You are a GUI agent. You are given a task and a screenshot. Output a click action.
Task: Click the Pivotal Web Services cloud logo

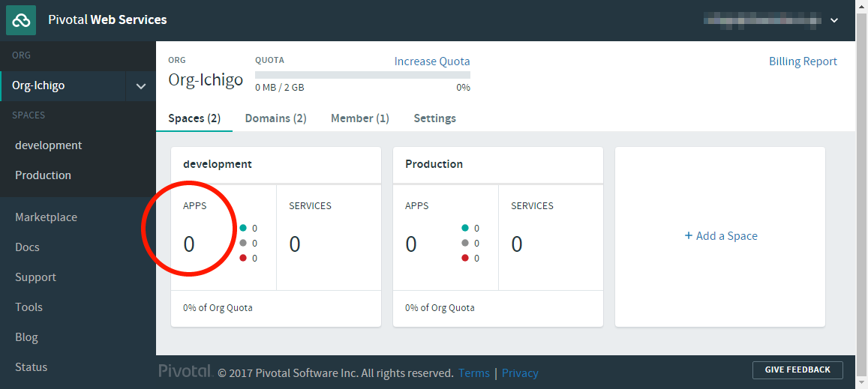(20, 20)
